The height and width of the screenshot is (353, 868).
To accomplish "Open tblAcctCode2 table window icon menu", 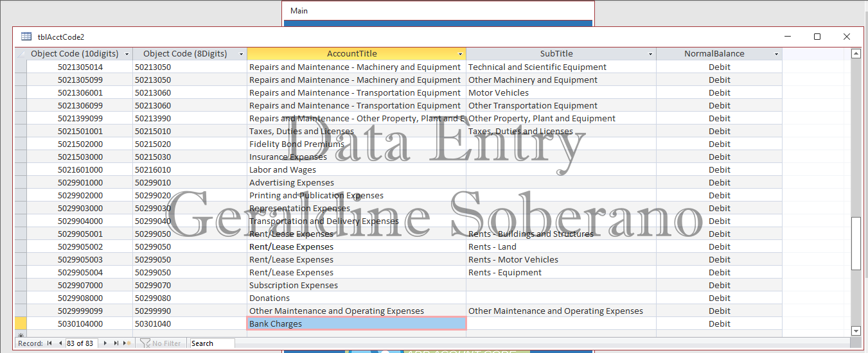I will coord(26,37).
